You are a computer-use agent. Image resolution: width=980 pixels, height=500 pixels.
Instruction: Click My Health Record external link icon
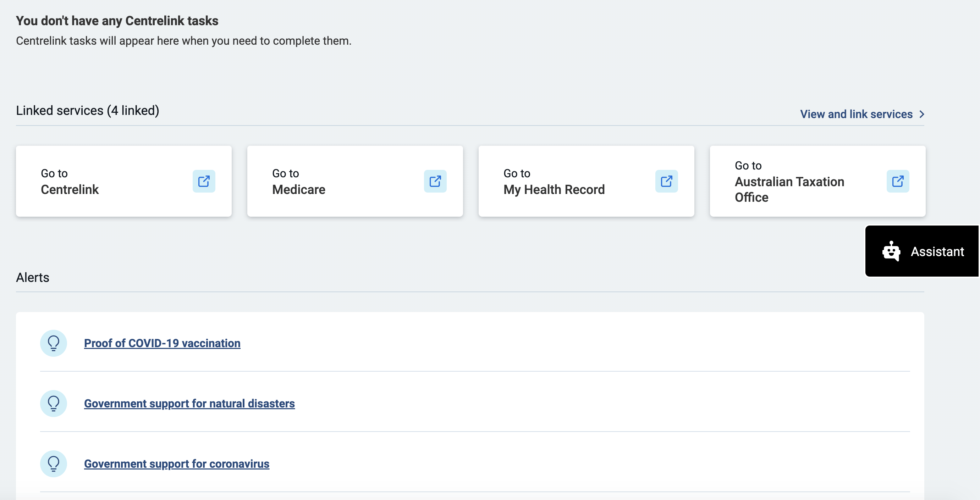667,181
